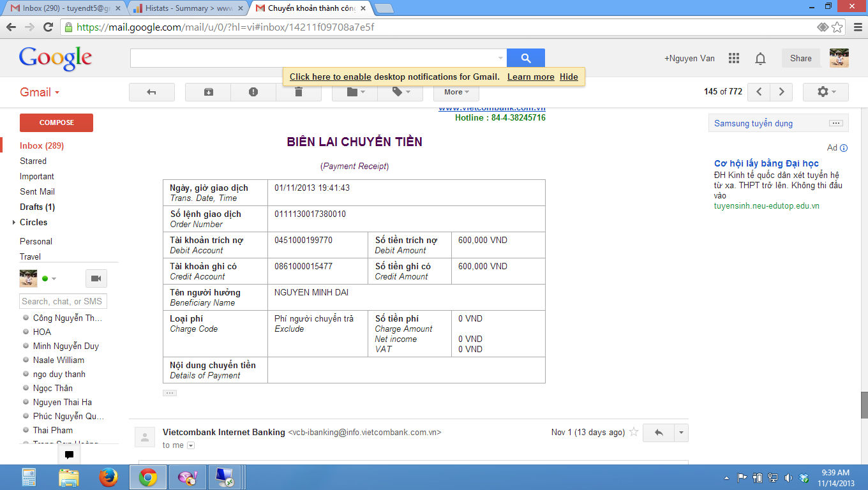Select the Chuyển khoản thành công tab
The height and width of the screenshot is (490, 868).
coord(310,8)
